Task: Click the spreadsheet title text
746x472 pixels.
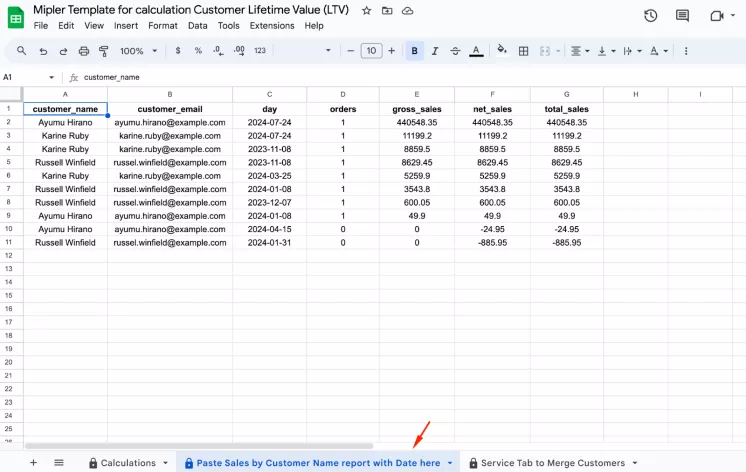Action: coord(191,10)
